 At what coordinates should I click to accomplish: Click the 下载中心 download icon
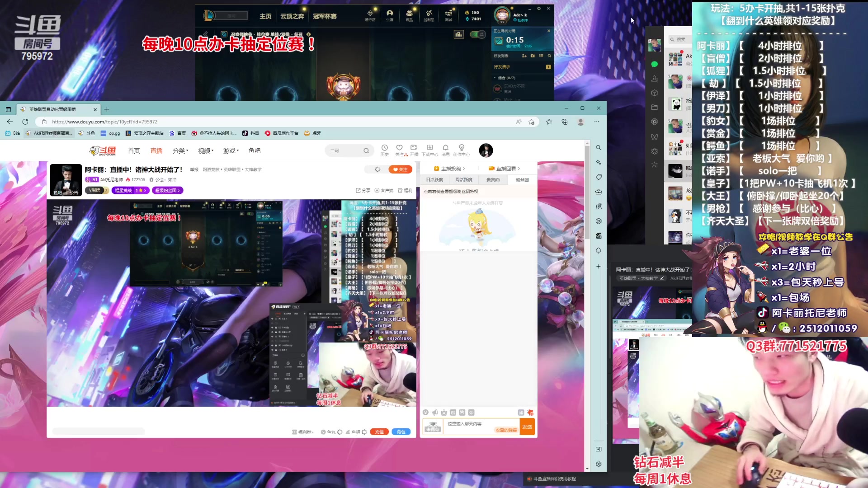click(x=429, y=148)
